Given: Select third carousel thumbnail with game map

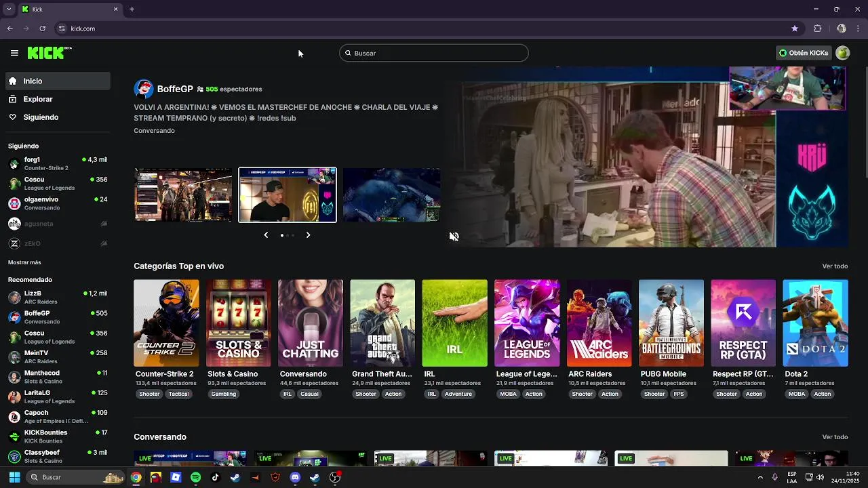Looking at the screenshot, I should [391, 195].
